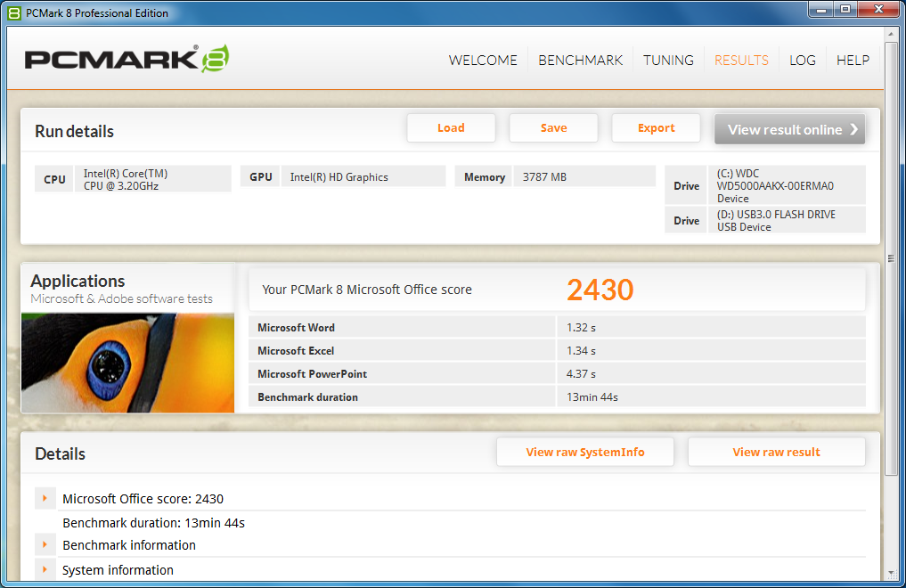Open the LOG page
The height and width of the screenshot is (588, 906).
[803, 60]
